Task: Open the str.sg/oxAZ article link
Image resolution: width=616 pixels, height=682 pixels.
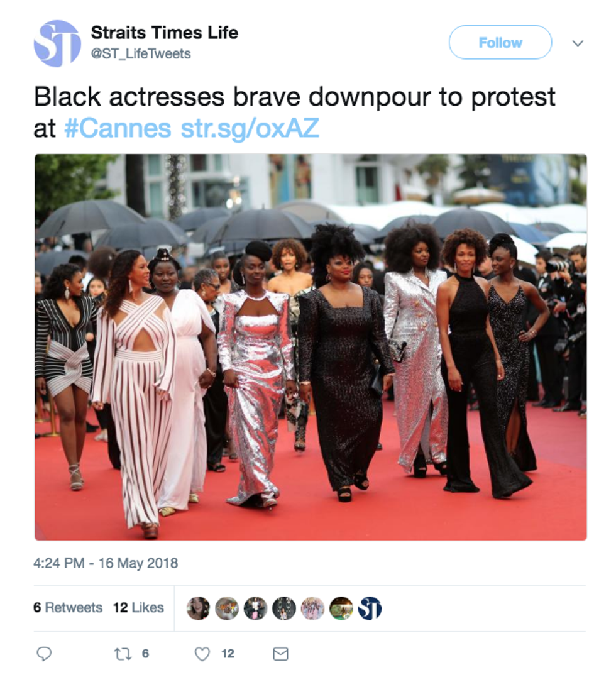Action: point(250,129)
